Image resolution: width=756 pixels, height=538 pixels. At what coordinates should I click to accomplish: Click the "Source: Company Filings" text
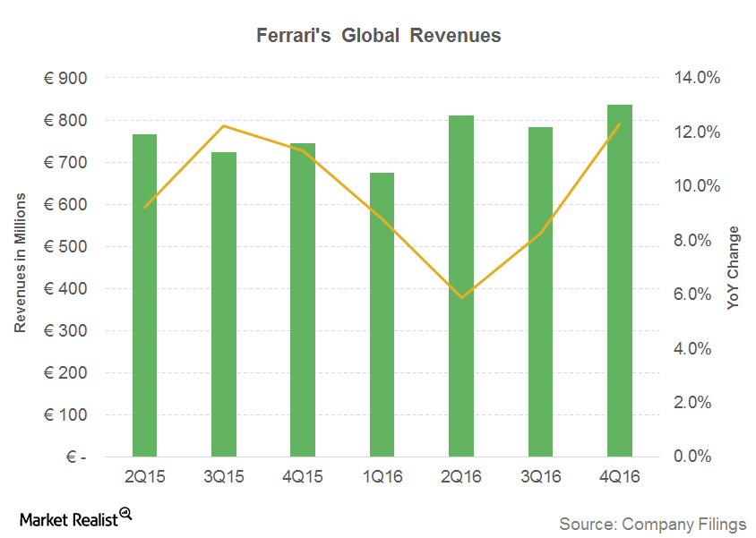[x=653, y=524]
